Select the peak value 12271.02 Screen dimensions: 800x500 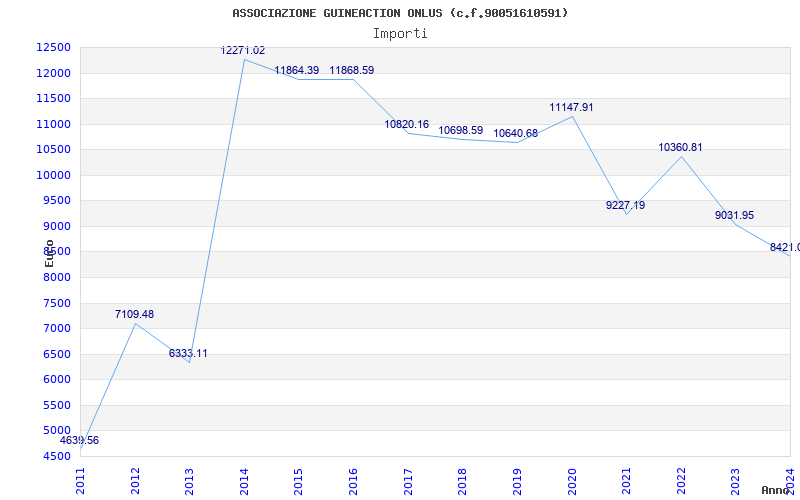click(243, 51)
